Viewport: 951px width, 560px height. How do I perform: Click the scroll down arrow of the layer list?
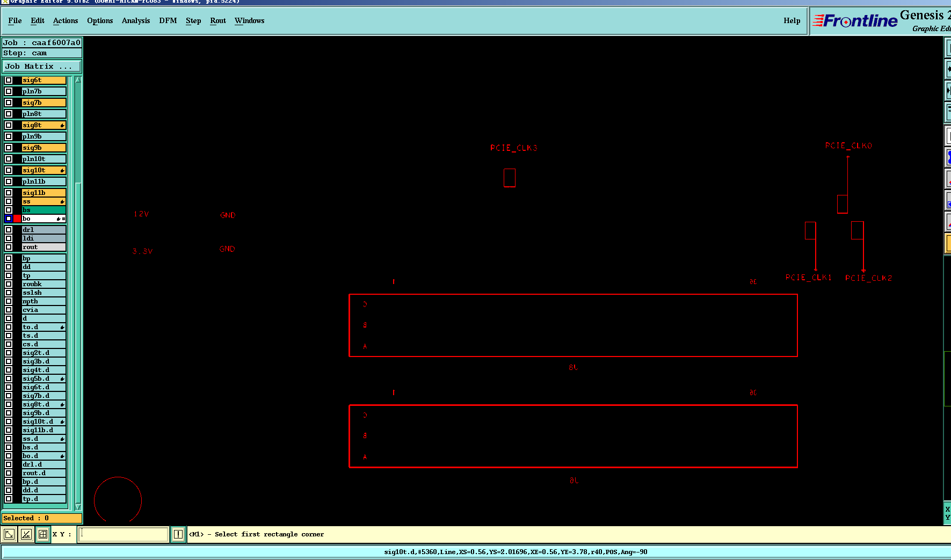[x=78, y=506]
